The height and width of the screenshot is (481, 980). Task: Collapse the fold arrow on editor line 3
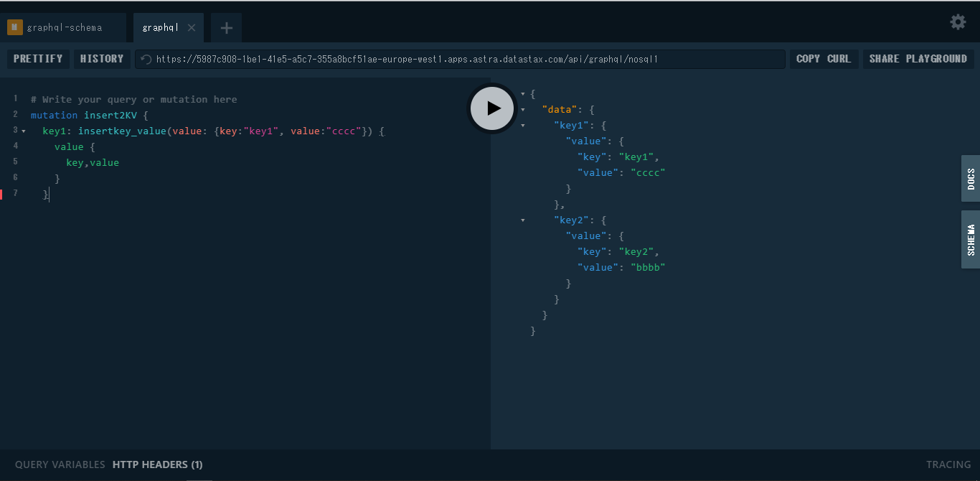point(24,131)
